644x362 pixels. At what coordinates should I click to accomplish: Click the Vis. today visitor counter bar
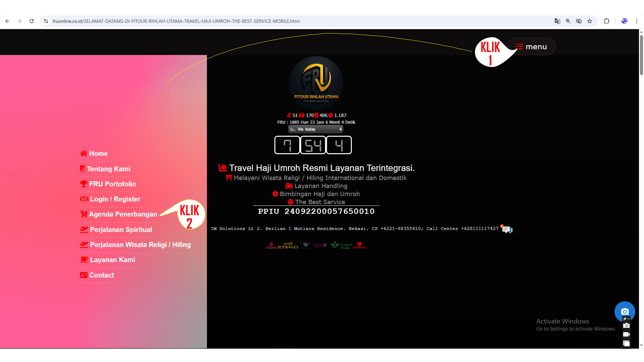[316, 129]
